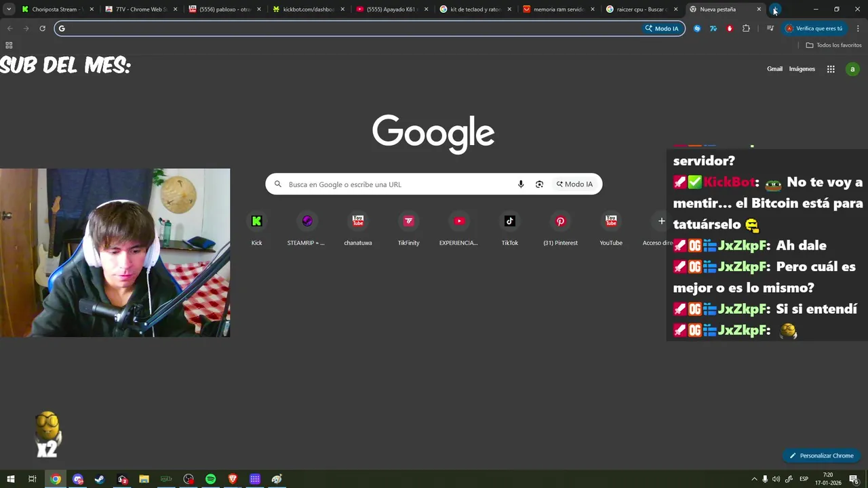Search by image with Google Lens icon

539,184
